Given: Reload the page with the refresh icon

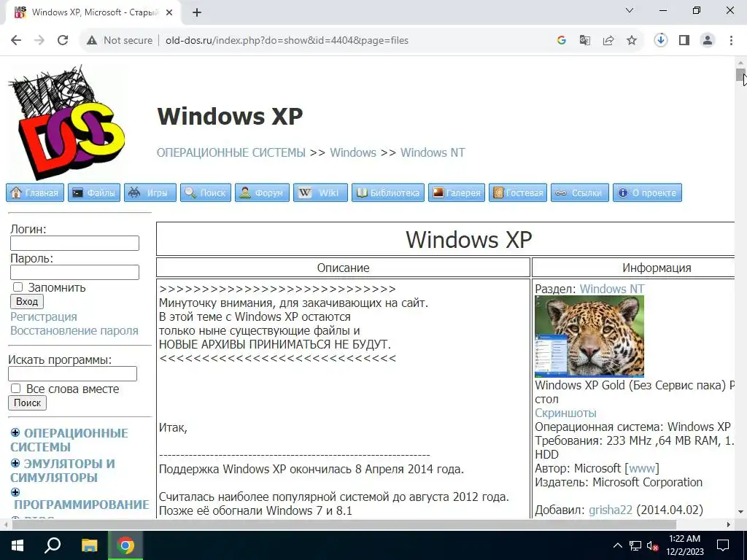Looking at the screenshot, I should pos(63,41).
